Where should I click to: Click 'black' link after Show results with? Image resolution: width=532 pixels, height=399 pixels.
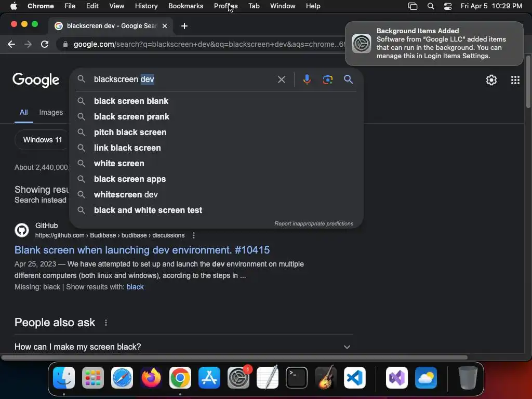[135, 287]
